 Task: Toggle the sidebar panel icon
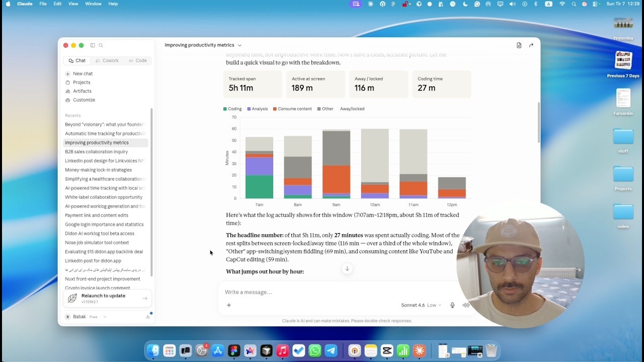point(93,45)
